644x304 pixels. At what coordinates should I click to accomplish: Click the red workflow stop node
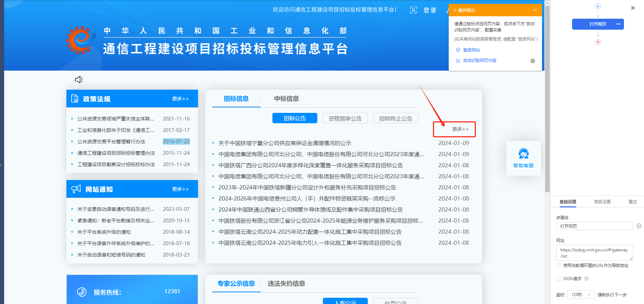coord(598,42)
